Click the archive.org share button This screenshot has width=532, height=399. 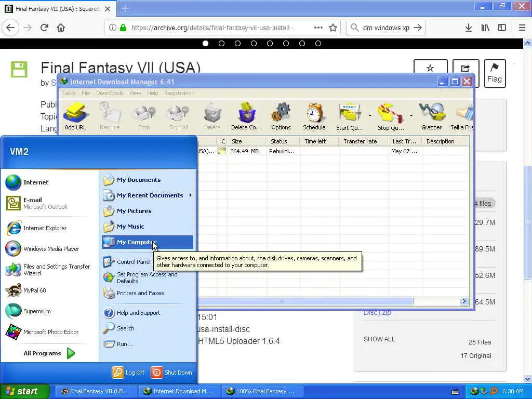pos(465,68)
